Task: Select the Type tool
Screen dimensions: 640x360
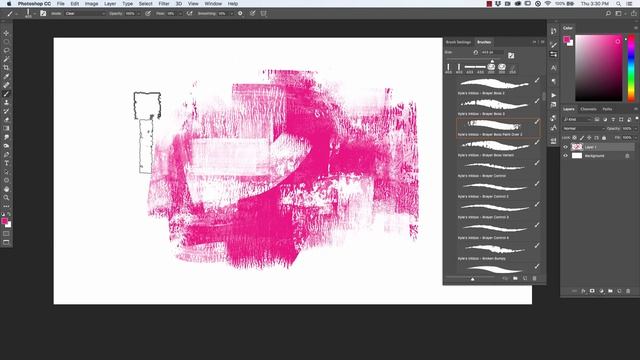Action: pyautogui.click(x=6, y=163)
